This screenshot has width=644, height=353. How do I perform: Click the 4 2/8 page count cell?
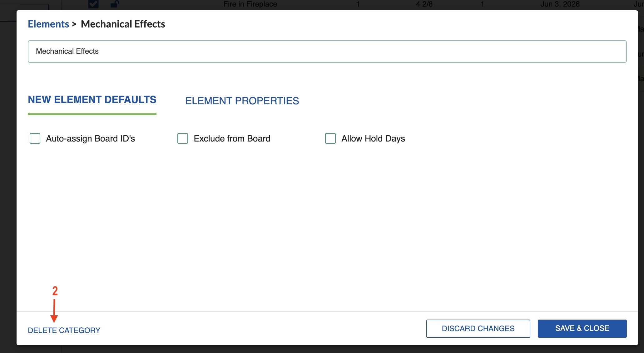[x=424, y=4]
